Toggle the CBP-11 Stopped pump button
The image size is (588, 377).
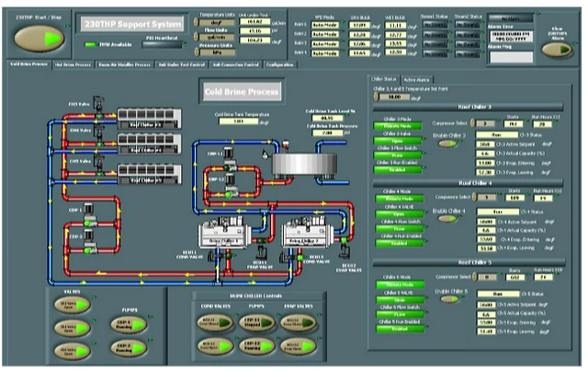point(257,323)
